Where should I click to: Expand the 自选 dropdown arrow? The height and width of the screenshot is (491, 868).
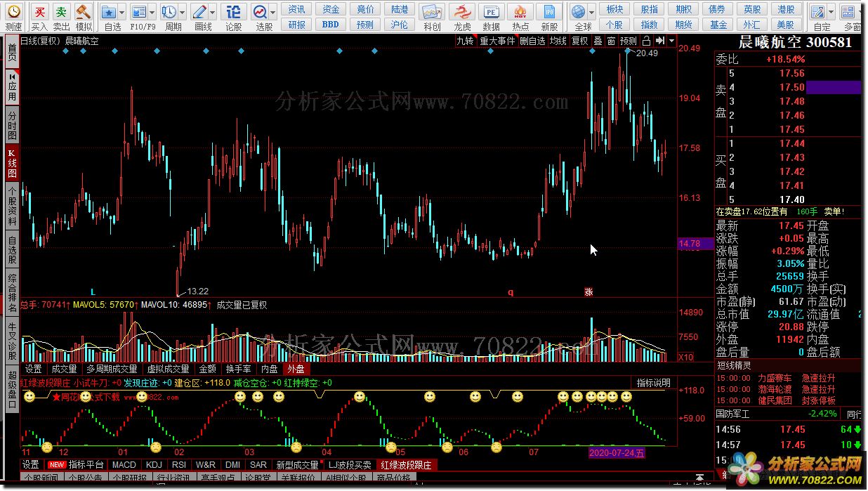pos(121,13)
